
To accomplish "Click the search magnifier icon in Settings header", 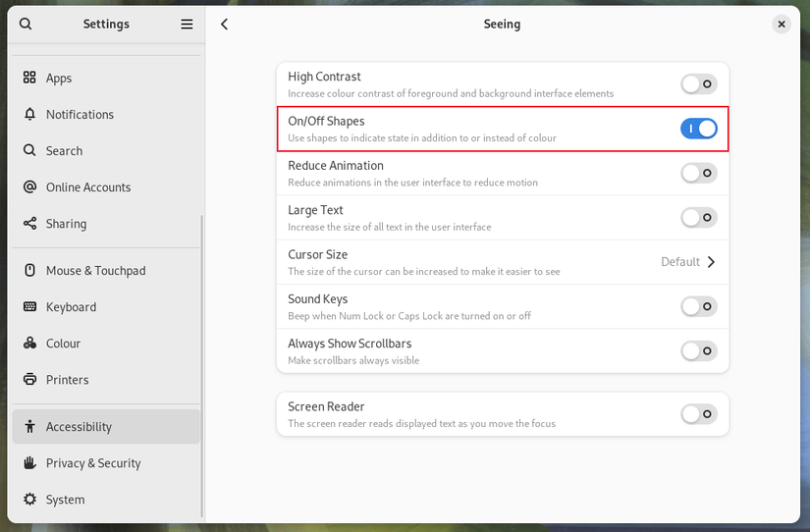I will pyautogui.click(x=26, y=24).
